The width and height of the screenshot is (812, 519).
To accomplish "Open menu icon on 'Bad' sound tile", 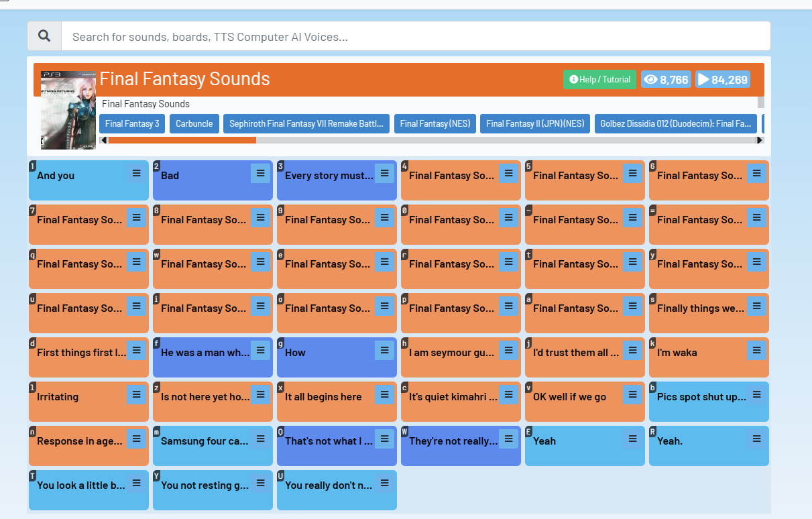I will click(x=260, y=173).
